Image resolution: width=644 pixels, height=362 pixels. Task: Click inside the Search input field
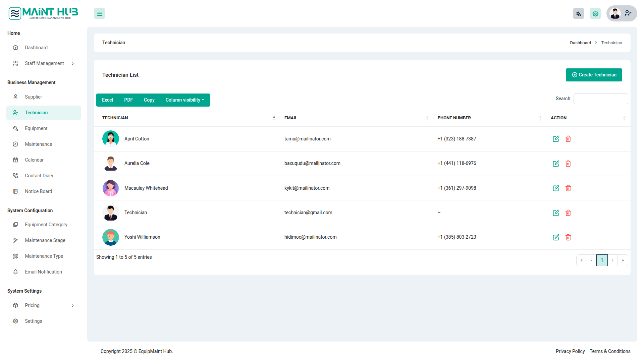tap(600, 99)
